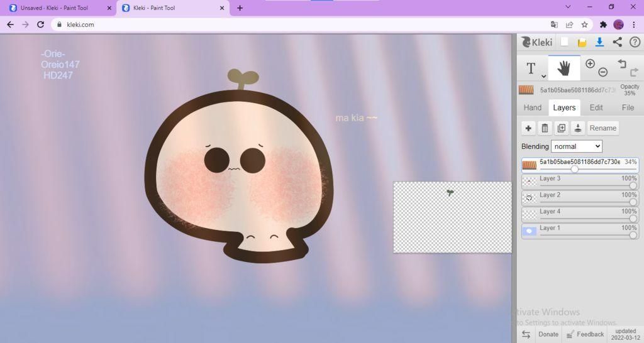Select Layer 3
The width and height of the screenshot is (644, 343).
click(x=580, y=182)
